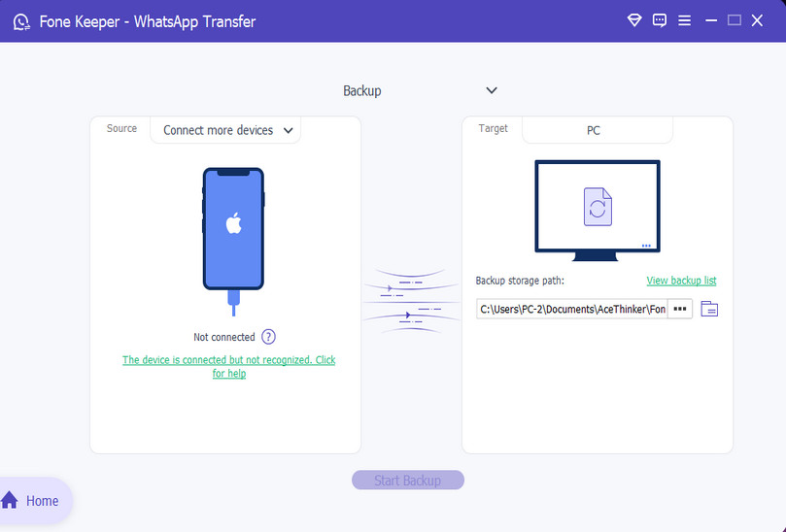Open the feedback chat icon
This screenshot has height=532, width=786.
pyautogui.click(x=659, y=20)
